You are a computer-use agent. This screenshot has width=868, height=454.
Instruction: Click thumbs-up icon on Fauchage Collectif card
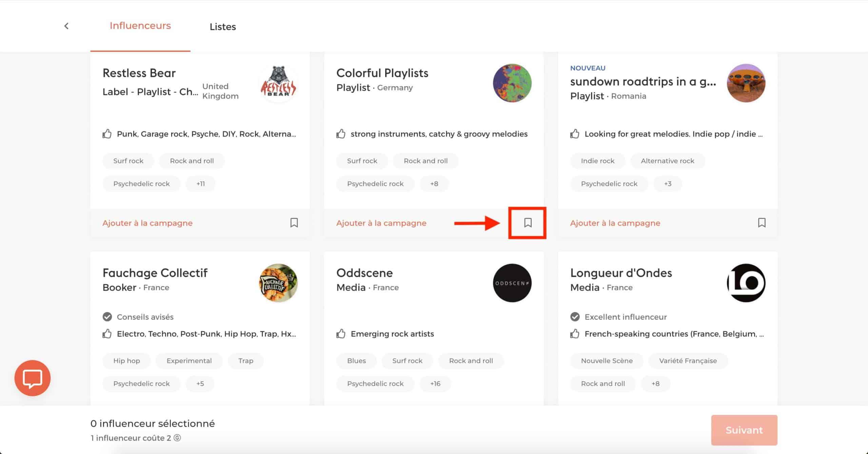click(107, 334)
